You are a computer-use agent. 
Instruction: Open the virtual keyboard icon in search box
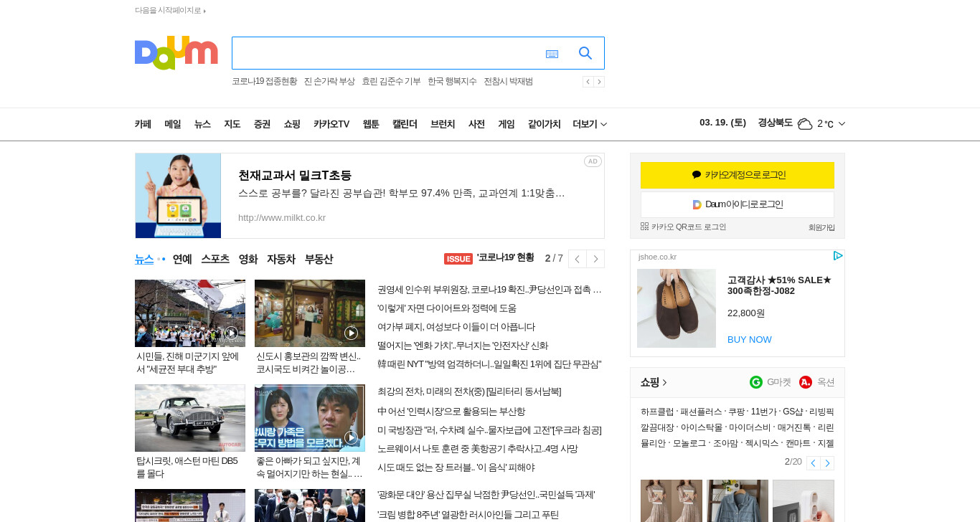click(552, 54)
